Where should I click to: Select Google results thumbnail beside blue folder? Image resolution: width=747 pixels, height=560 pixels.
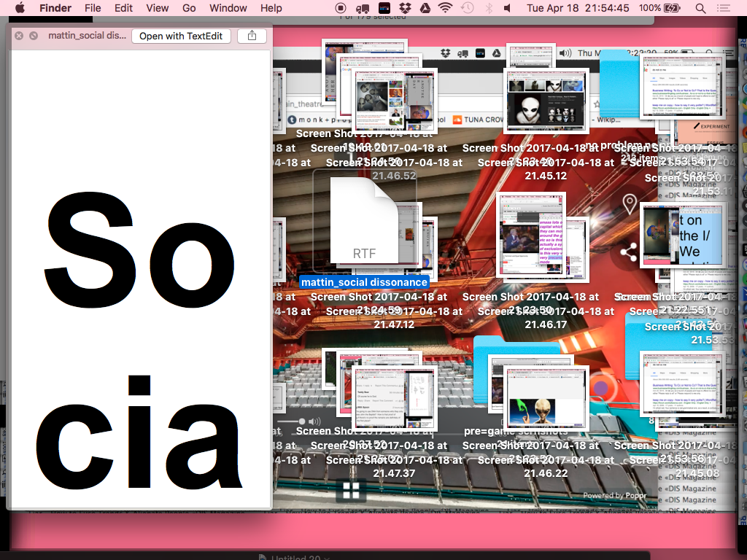click(682, 86)
